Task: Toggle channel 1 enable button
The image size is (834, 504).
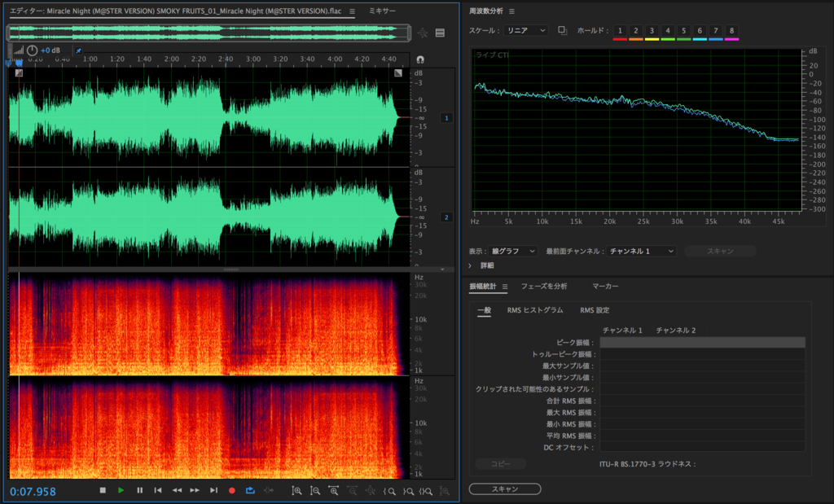Action: [x=446, y=118]
